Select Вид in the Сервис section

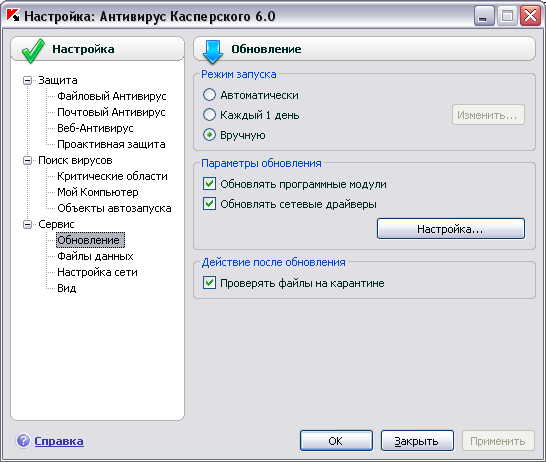point(67,288)
